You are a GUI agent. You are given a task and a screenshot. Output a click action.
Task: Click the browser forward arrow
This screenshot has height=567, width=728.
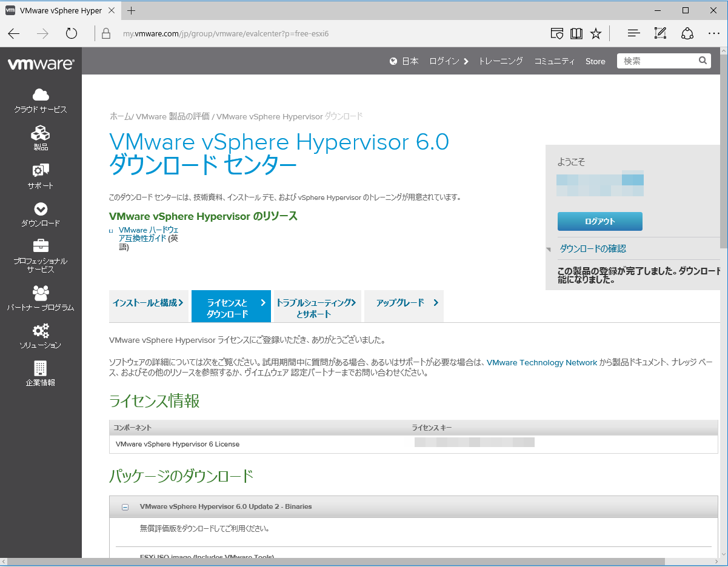point(42,34)
